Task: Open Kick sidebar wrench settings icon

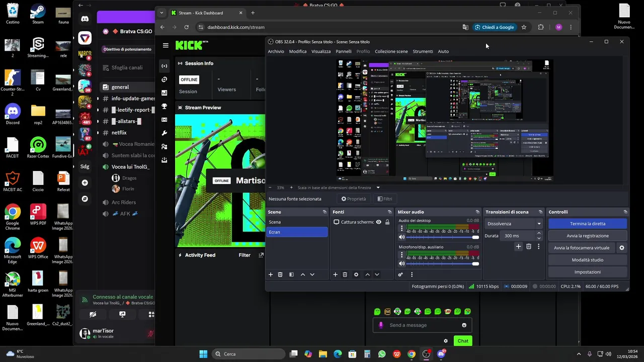Action: (164, 133)
